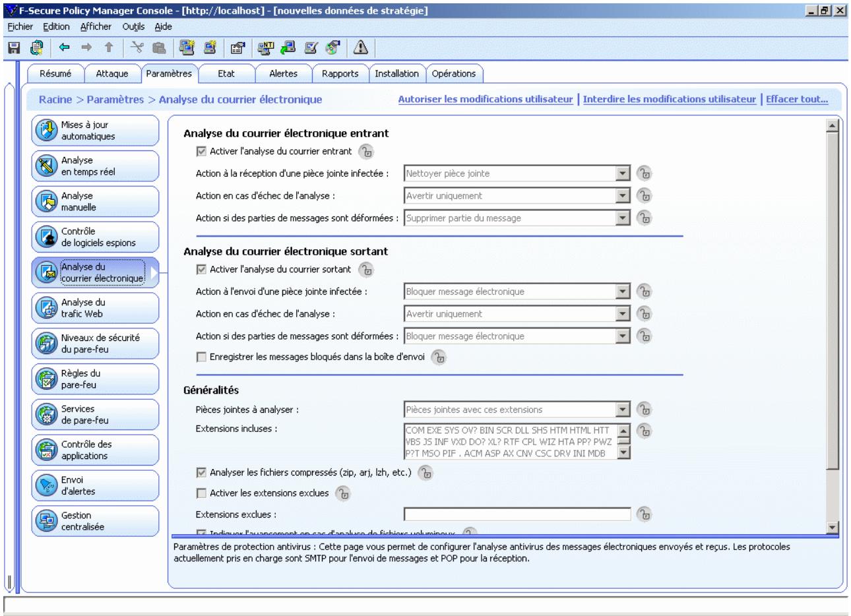851x616 pixels.
Task: Toggle lock beside Activer l'analyse du courrier entrant
Action: [x=366, y=152]
